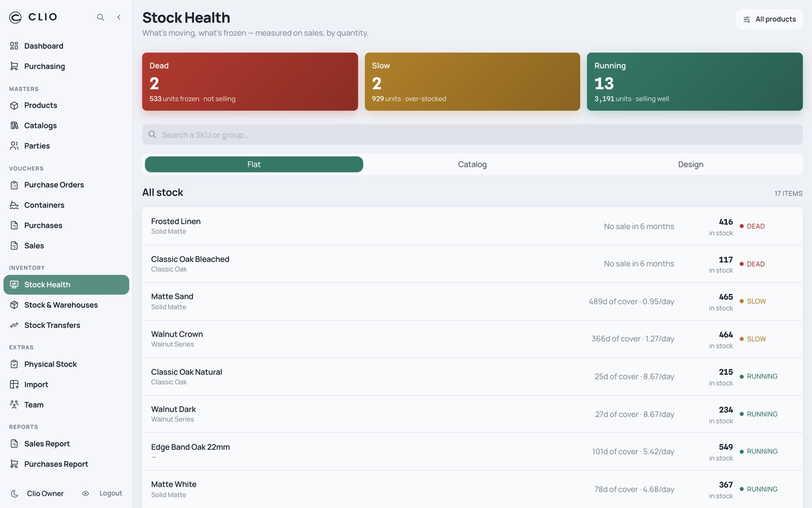The height and width of the screenshot is (508, 812).
Task: Log out of Clio
Action: pyautogui.click(x=111, y=493)
